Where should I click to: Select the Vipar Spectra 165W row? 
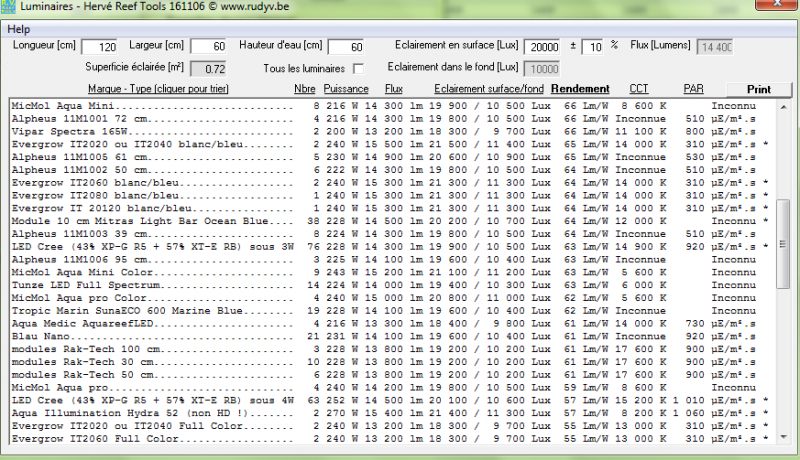391,132
